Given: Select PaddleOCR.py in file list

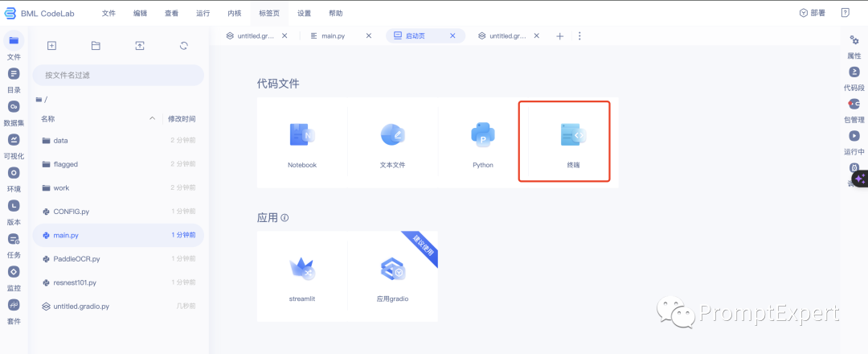Looking at the screenshot, I should coord(118,259).
